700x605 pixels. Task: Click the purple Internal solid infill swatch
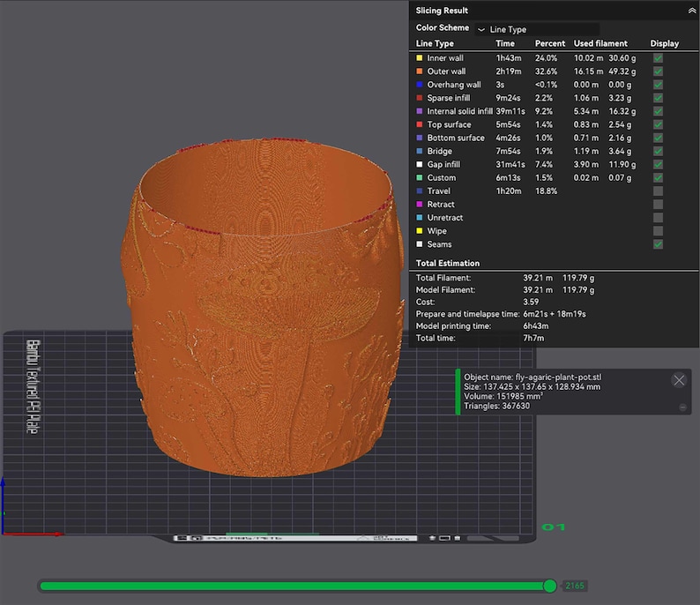tap(419, 111)
